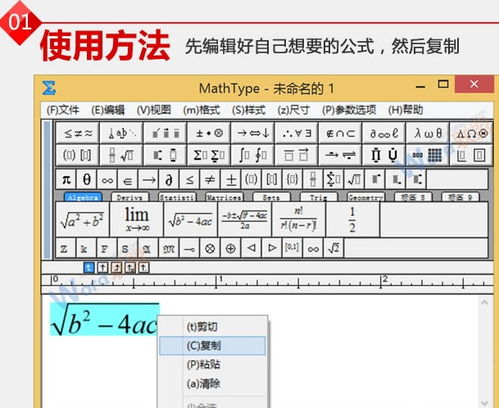Switch to the Statistics tab
499x408 pixels.
(177, 197)
